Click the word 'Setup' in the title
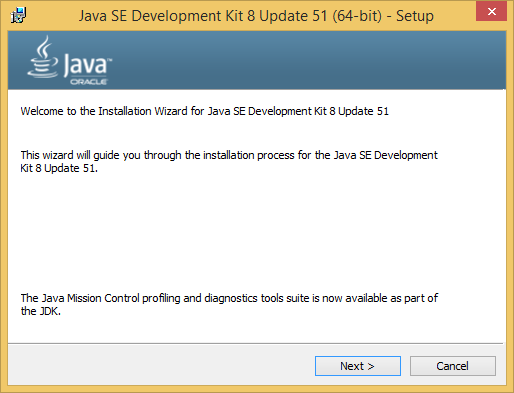The width and height of the screenshot is (514, 393). pyautogui.click(x=415, y=16)
